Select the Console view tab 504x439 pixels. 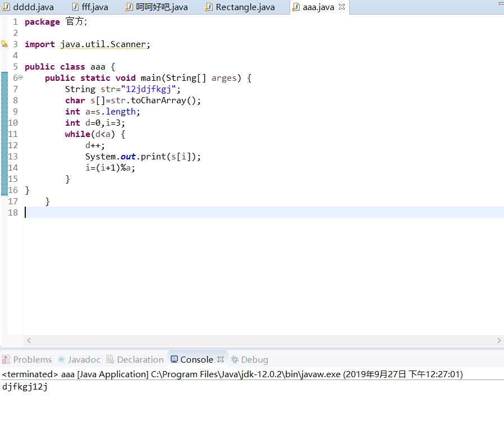point(196,359)
